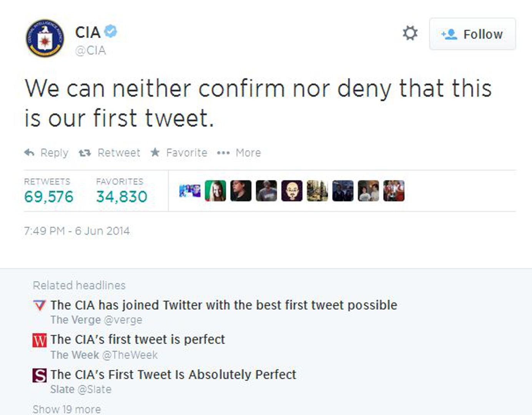Click the cartoon bald man avatar
532x415 pixels.
click(x=292, y=191)
